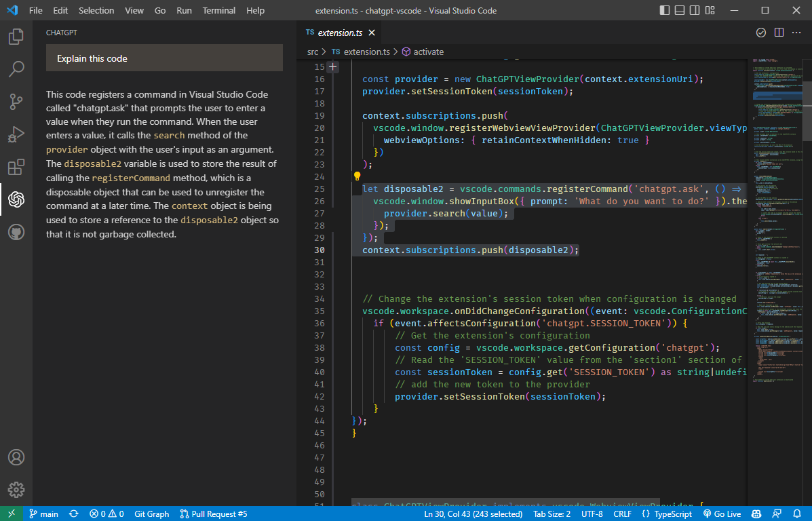Open the Manage gear menu

tap(16, 490)
